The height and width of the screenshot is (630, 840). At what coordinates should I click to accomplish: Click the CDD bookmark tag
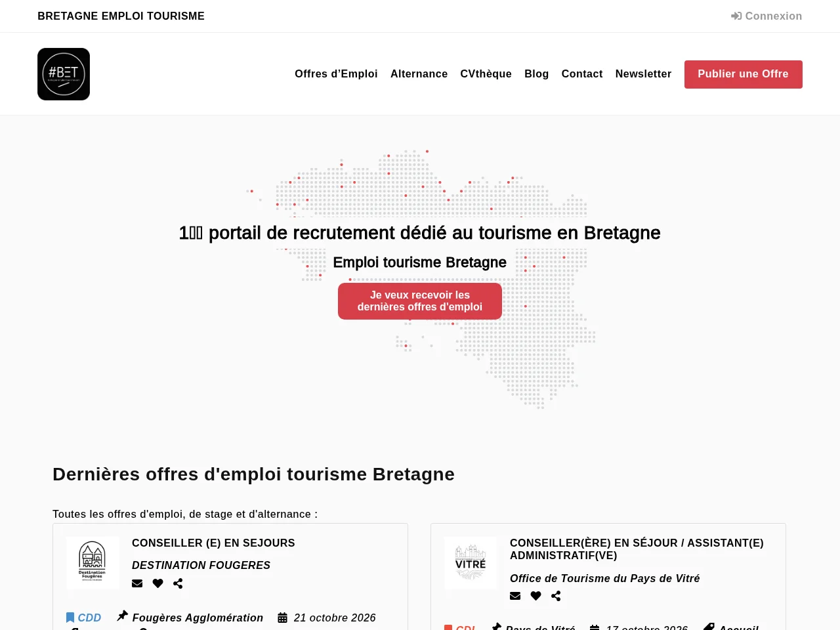pyautogui.click(x=83, y=618)
